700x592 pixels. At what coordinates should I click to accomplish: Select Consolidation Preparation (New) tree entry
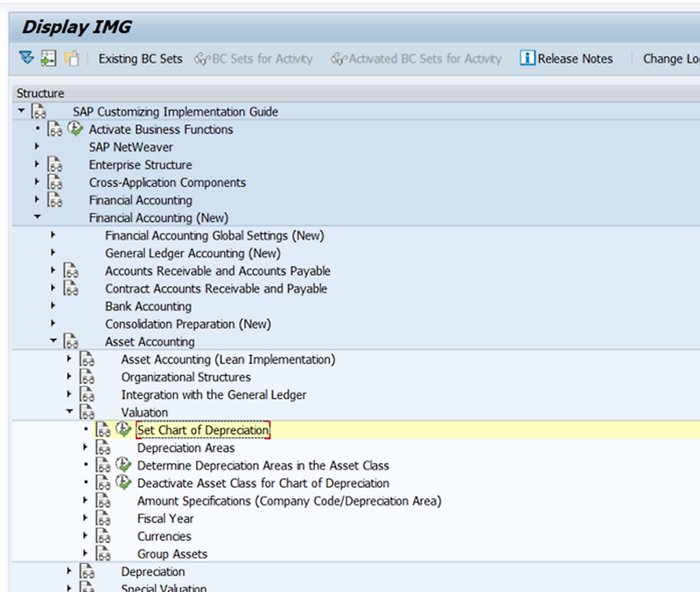coord(188,324)
